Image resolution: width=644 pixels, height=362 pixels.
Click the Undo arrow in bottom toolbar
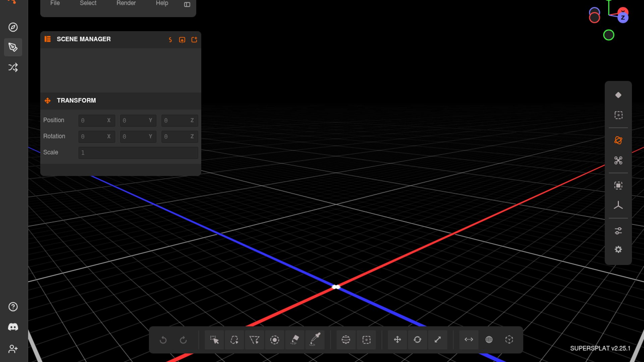[163, 340]
